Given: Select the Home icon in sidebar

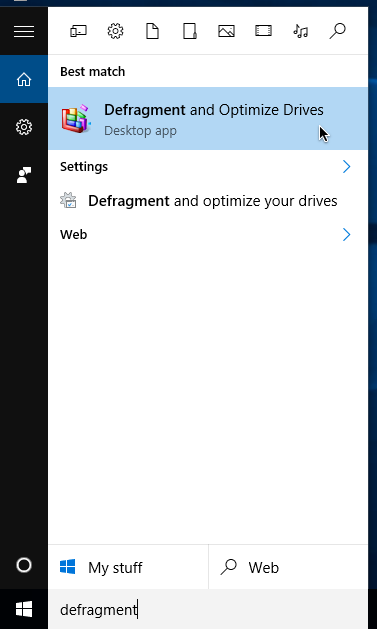Looking at the screenshot, I should pos(24,79).
